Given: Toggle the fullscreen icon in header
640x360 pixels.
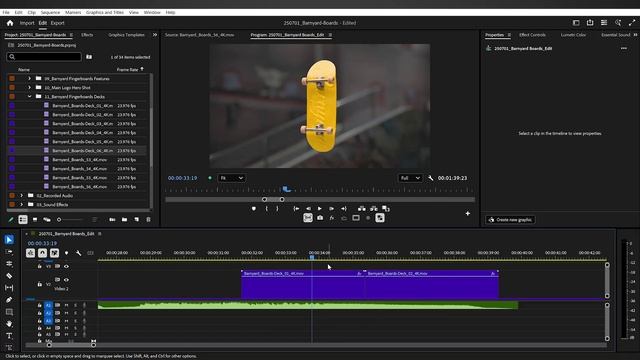Looking at the screenshot, I should [632, 23].
